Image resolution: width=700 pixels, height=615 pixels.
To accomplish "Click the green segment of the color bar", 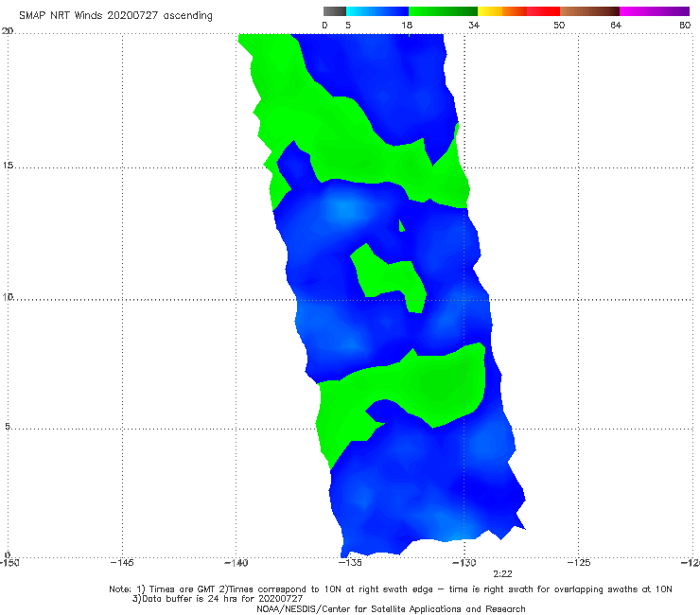I will point(443,11).
